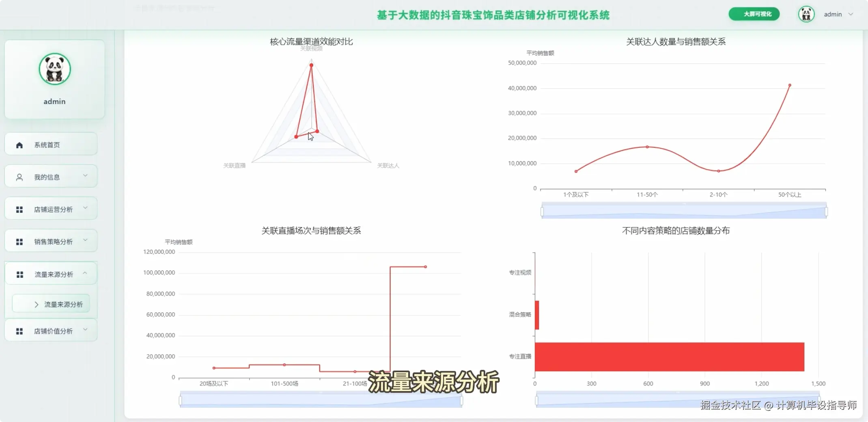Click the 关联直播场次与销售额关系 chart title

tap(311, 231)
